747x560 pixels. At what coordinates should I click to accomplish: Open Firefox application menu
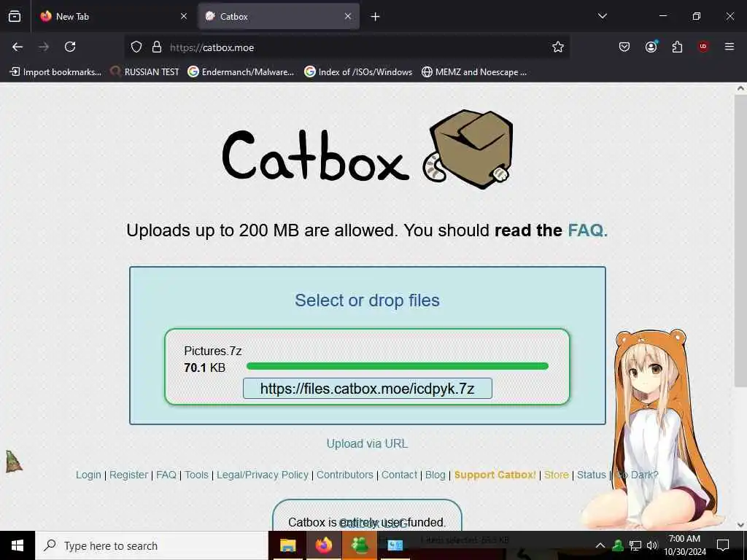pos(729,47)
